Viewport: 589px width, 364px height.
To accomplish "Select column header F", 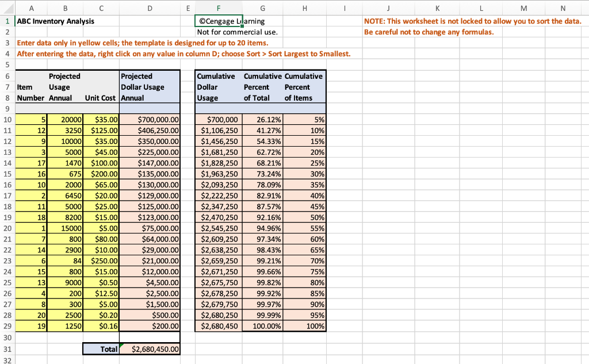I will pyautogui.click(x=219, y=8).
